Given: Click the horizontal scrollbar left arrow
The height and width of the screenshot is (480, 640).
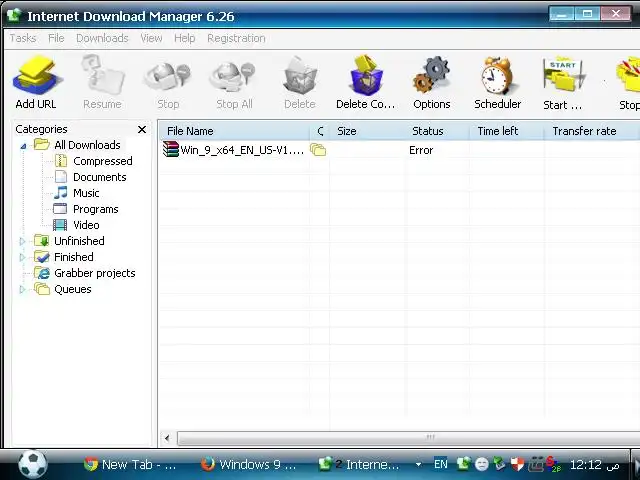Looking at the screenshot, I should point(167,438).
